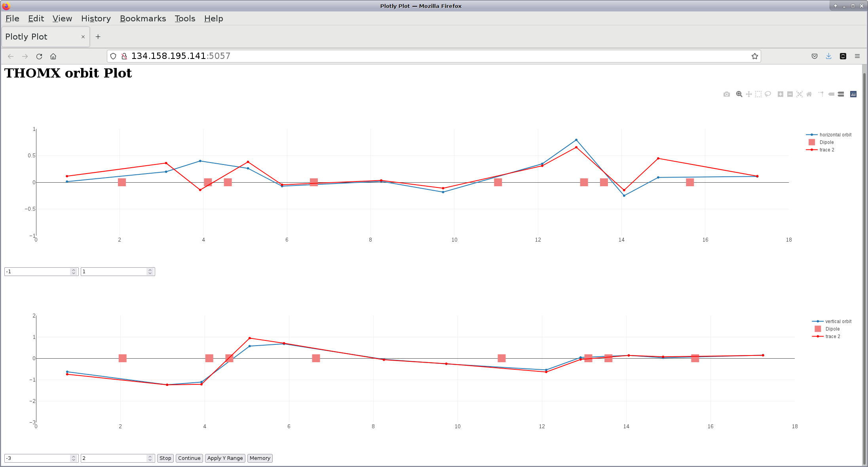Choose the Lasso Select tool

point(768,94)
